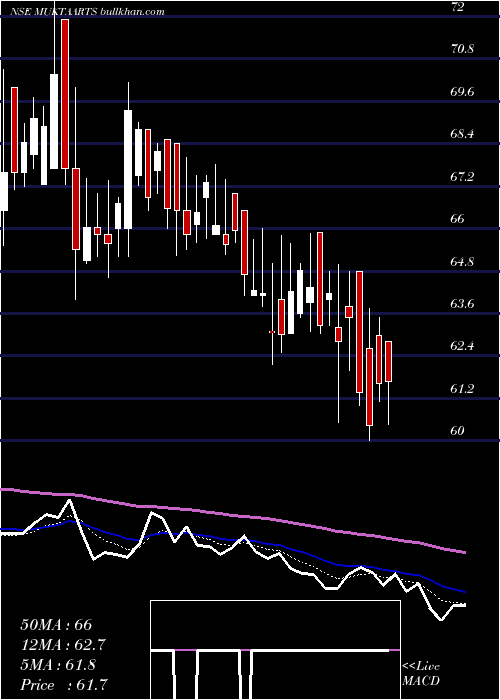Click the 70.8 price axis label
Image resolution: width=500 pixels, height=700 pixels.
coord(462,49)
